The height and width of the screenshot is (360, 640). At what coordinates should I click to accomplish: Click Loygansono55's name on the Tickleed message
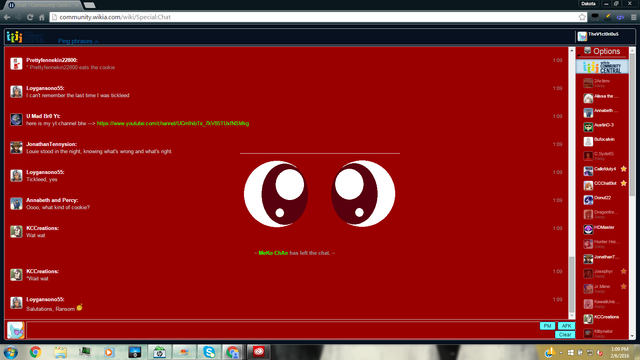45,172
